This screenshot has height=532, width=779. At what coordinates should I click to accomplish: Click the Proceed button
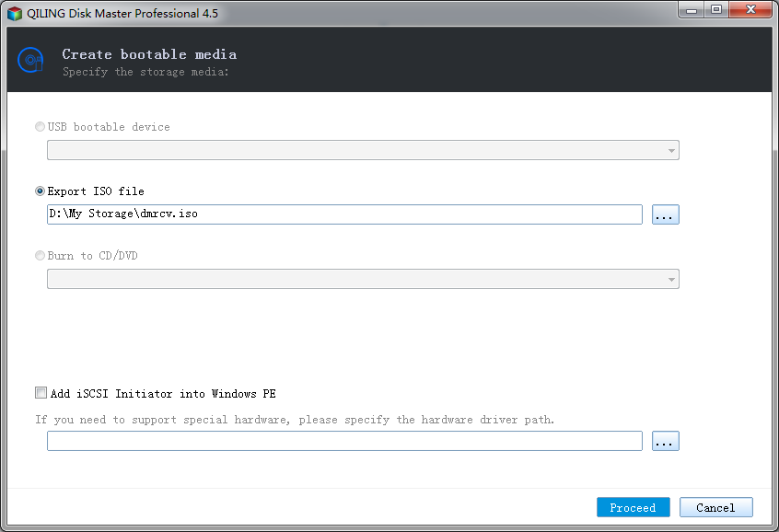(633, 507)
